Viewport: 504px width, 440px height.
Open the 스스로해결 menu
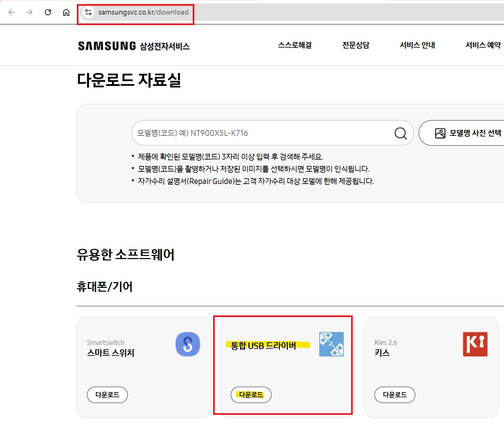295,45
